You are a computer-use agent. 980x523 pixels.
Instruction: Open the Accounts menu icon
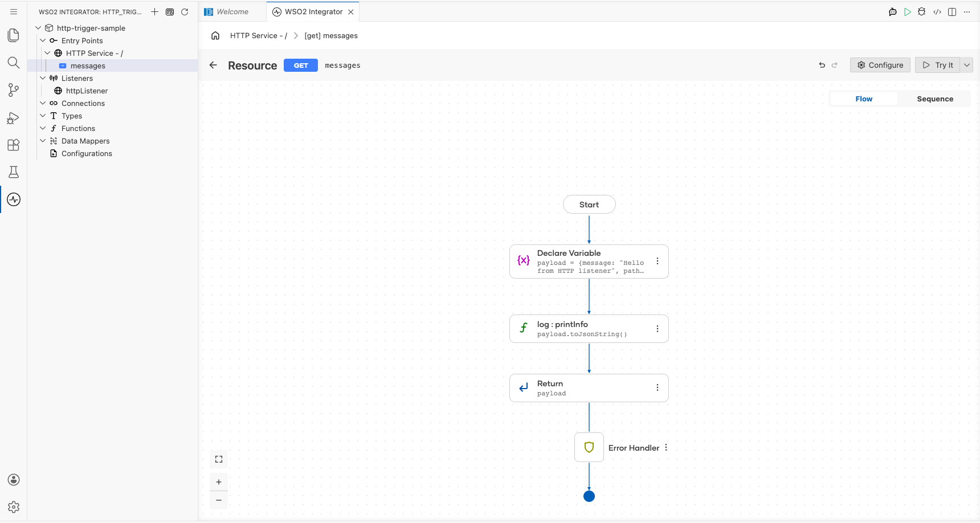[x=14, y=480]
